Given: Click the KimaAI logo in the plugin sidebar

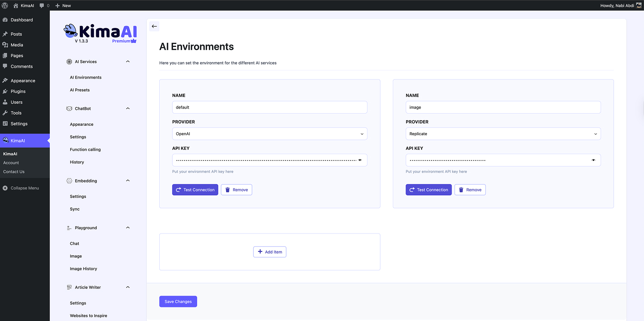Looking at the screenshot, I should coord(100,33).
